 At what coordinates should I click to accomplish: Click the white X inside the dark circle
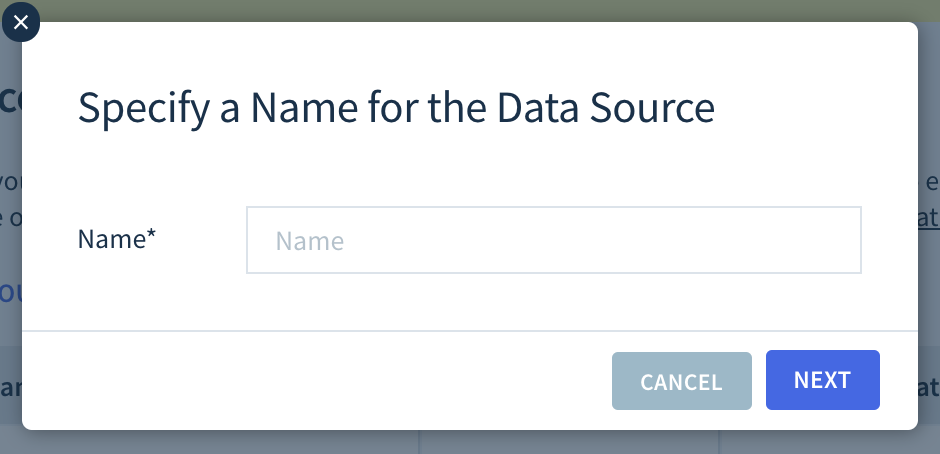coord(21,23)
